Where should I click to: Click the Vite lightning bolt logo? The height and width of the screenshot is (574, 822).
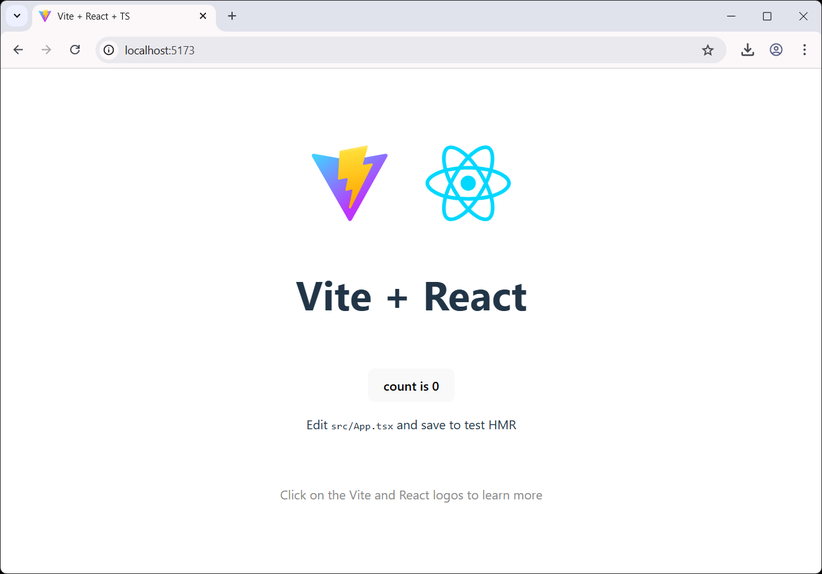coord(350,183)
